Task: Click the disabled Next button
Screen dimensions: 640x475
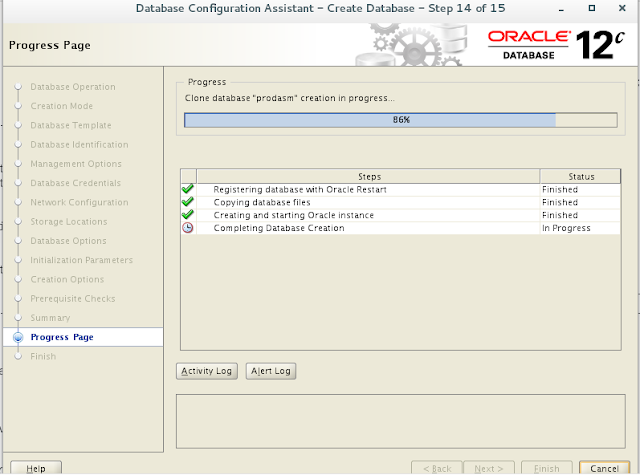Action: pyautogui.click(x=489, y=468)
